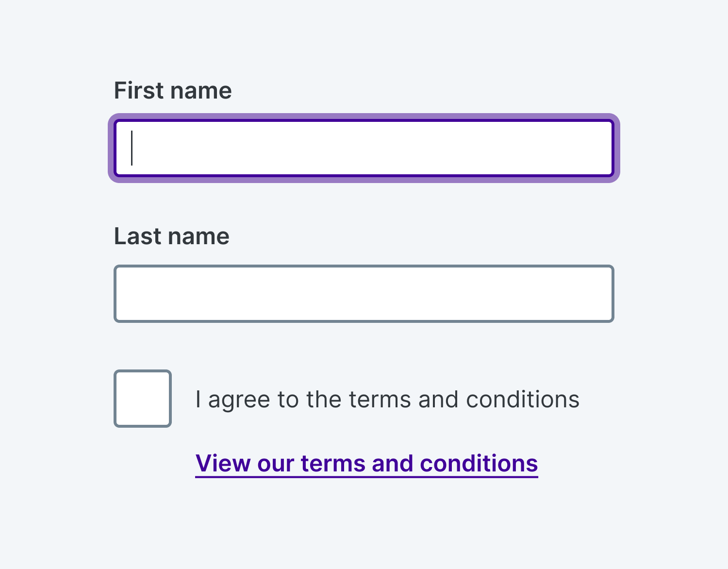The width and height of the screenshot is (728, 569).
Task: Check the box beside "I agree"
Action: click(143, 399)
